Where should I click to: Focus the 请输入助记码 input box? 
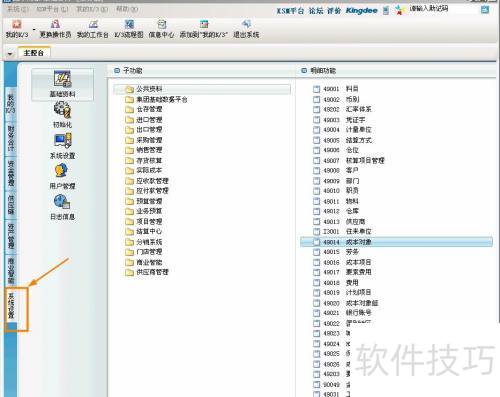pyautogui.click(x=442, y=9)
